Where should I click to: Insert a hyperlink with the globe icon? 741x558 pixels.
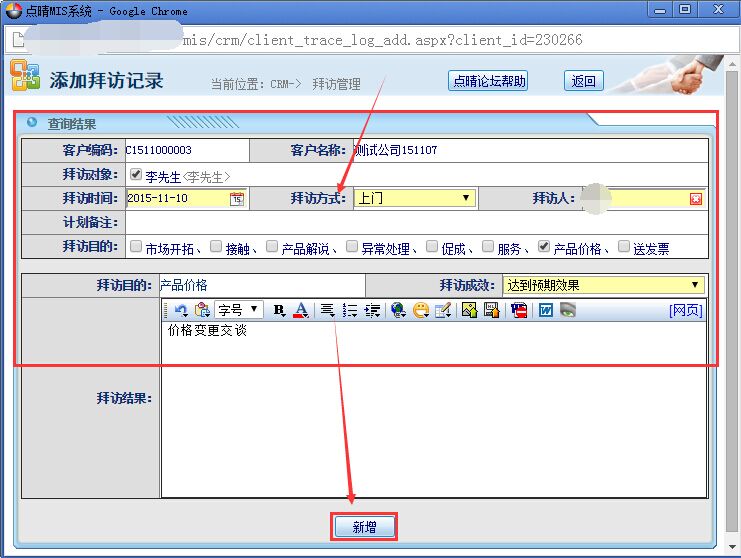point(398,310)
